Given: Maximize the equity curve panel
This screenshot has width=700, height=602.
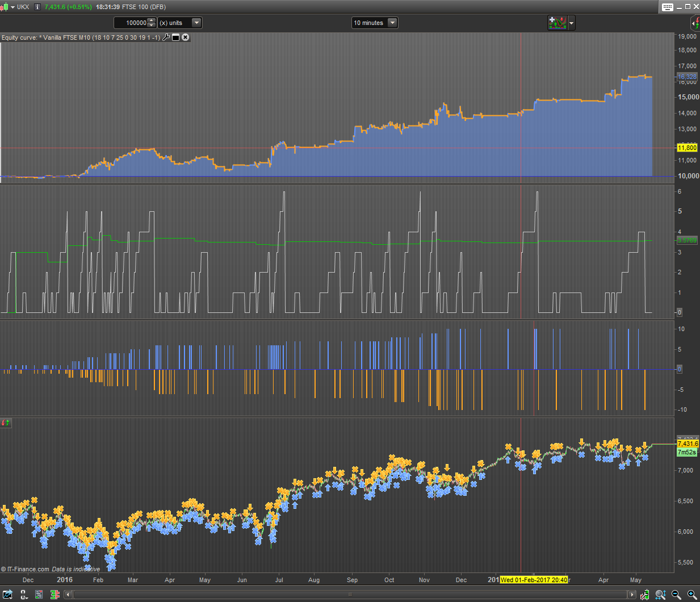Looking at the screenshot, I should click(176, 37).
